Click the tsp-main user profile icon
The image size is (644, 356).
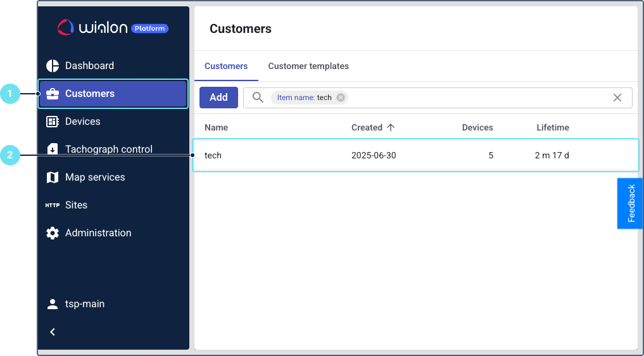point(53,304)
